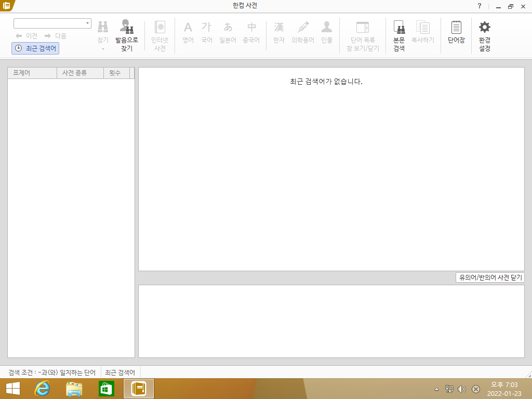Select the 인물 people dictionary
Image resolution: width=532 pixels, height=399 pixels.
pos(327,32)
